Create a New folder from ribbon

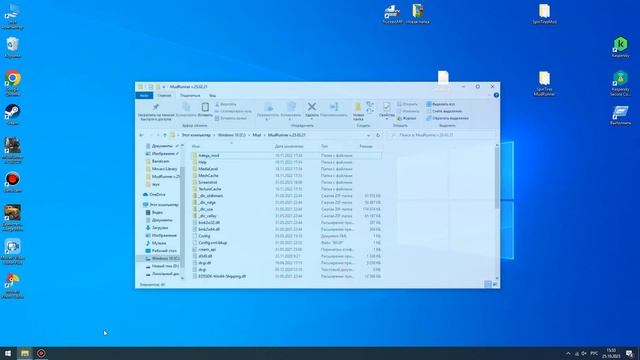[358, 111]
